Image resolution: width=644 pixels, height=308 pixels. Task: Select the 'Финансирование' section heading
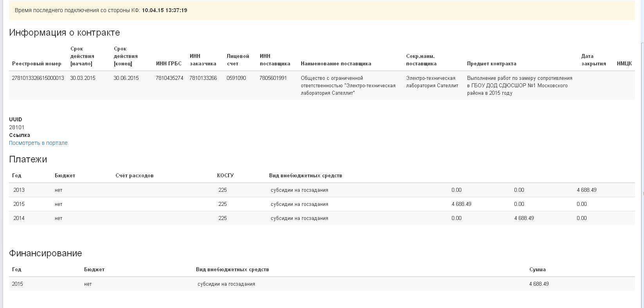tap(45, 253)
